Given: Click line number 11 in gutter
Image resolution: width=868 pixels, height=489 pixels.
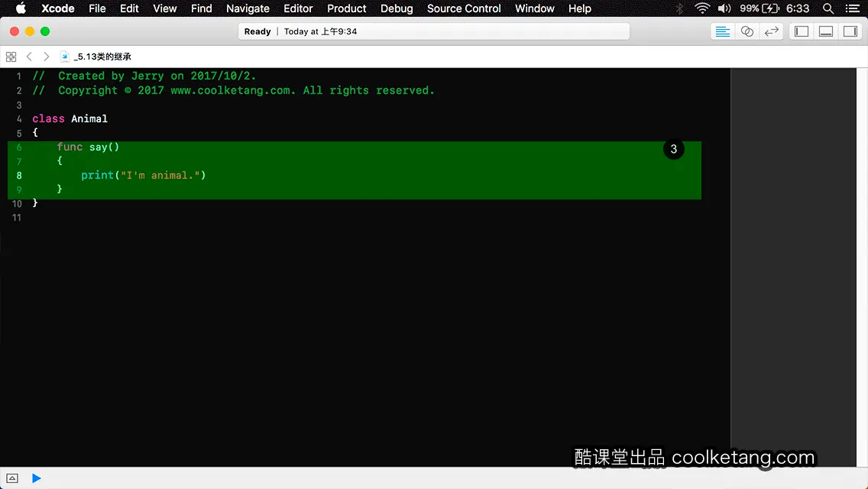Looking at the screenshot, I should coord(17,218).
